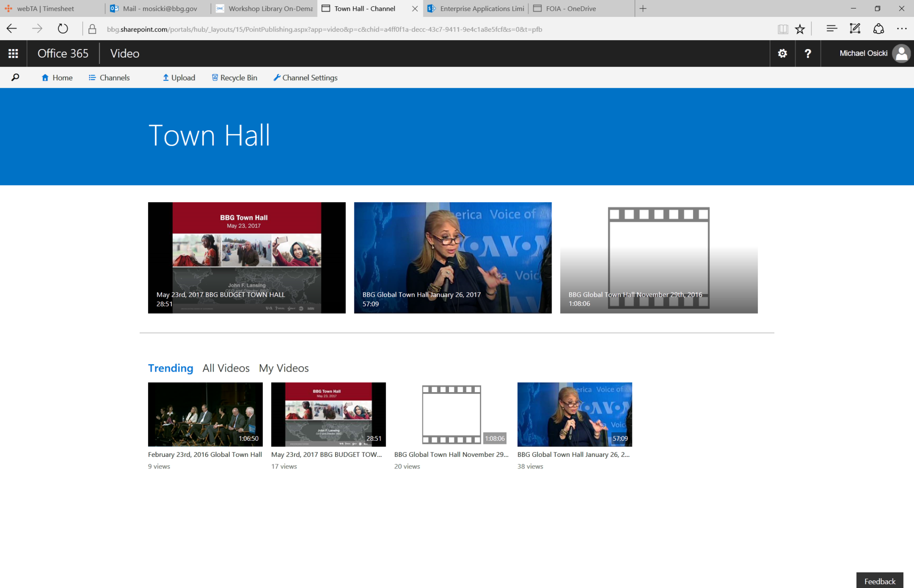914x588 pixels.
Task: Click BBG Global Town Hall January 26, 2... title
Action: tap(573, 455)
